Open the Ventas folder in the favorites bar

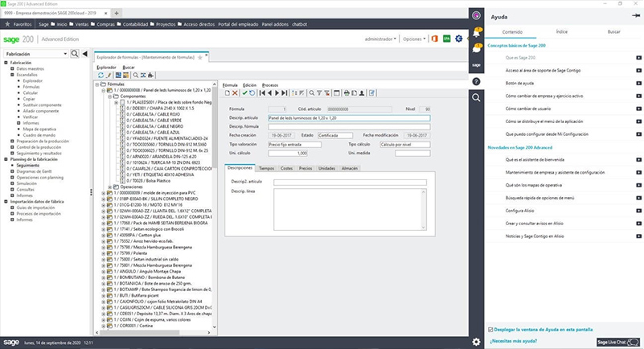tap(79, 24)
